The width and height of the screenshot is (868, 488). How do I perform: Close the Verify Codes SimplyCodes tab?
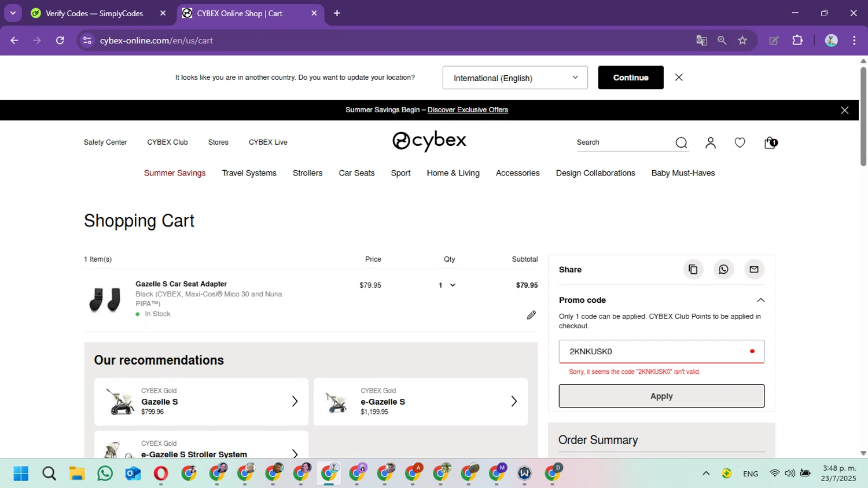click(163, 13)
